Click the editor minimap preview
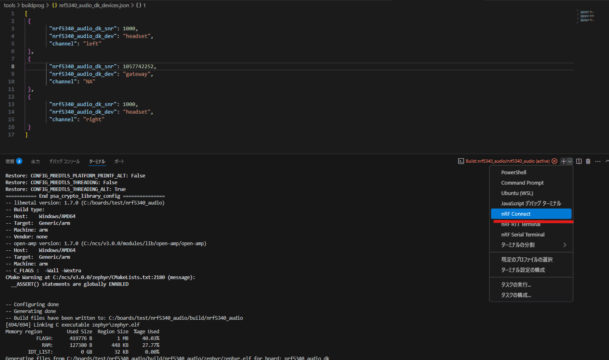 tap(586, 16)
